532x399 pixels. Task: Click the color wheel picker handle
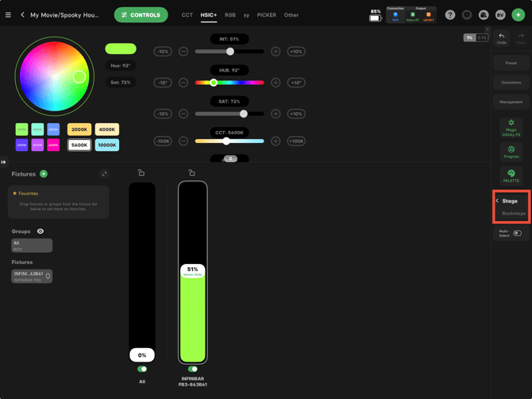point(79,77)
